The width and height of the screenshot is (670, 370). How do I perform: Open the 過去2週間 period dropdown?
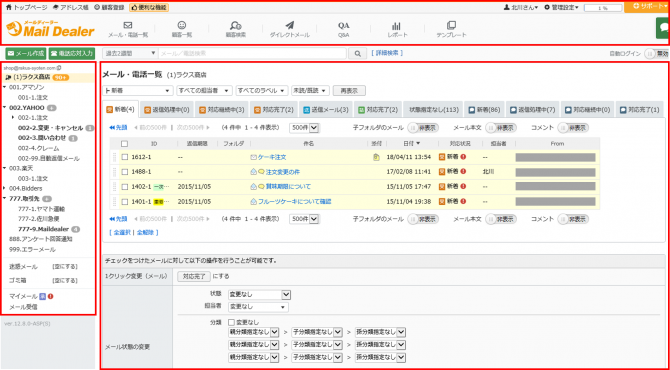click(x=130, y=53)
